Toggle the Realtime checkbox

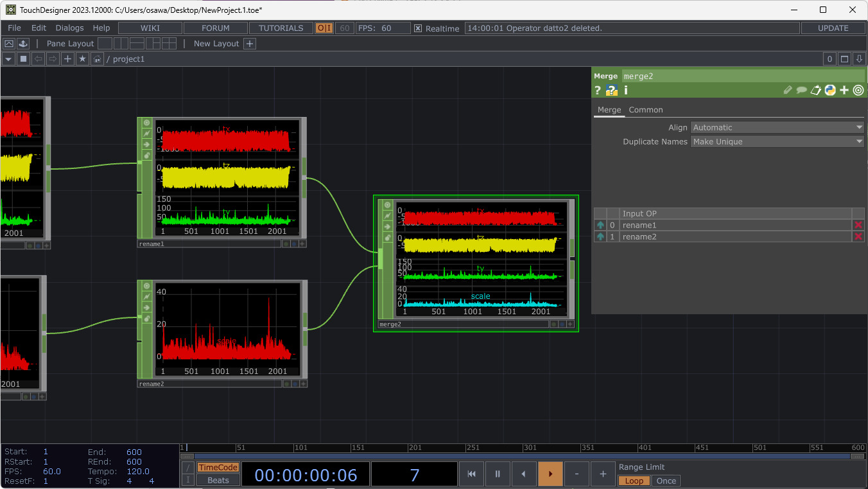(x=418, y=28)
